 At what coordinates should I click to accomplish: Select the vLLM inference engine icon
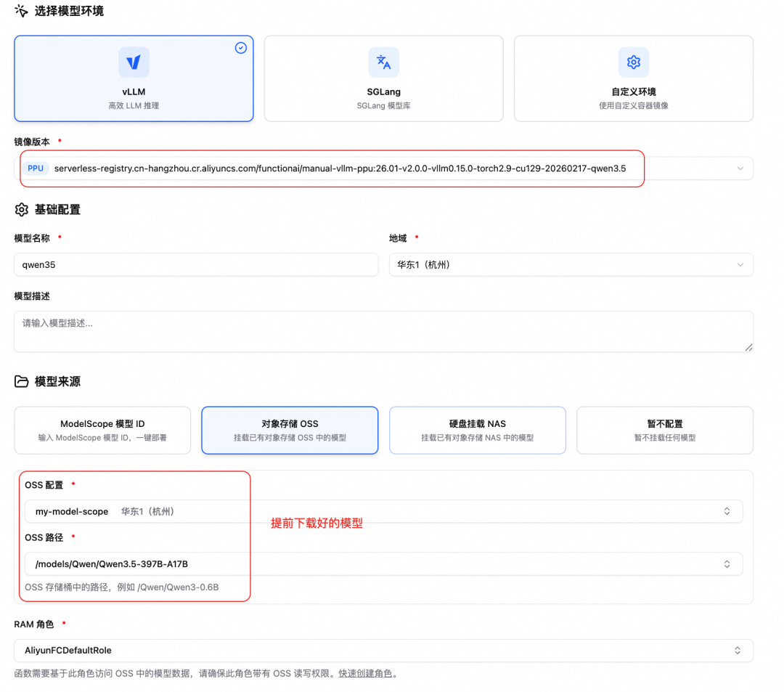coord(134,62)
